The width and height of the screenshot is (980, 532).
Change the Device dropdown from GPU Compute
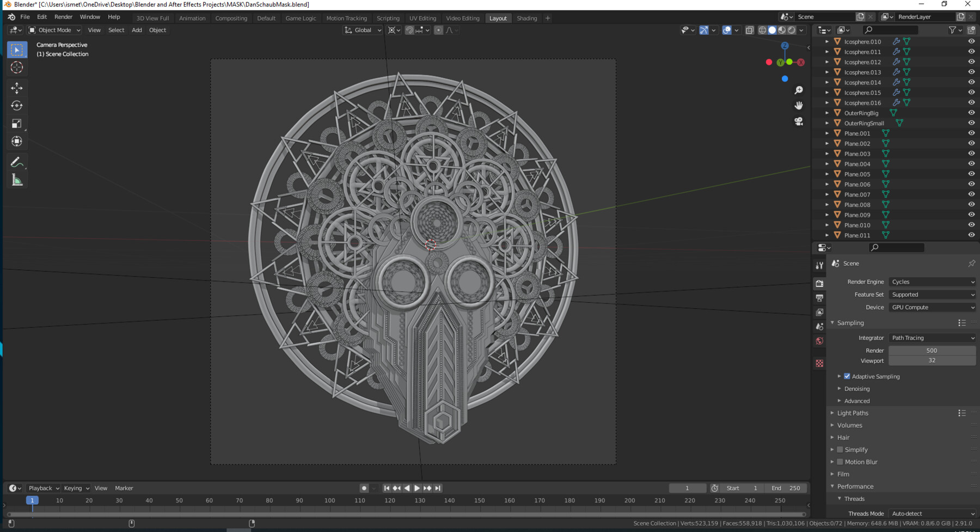coord(932,307)
